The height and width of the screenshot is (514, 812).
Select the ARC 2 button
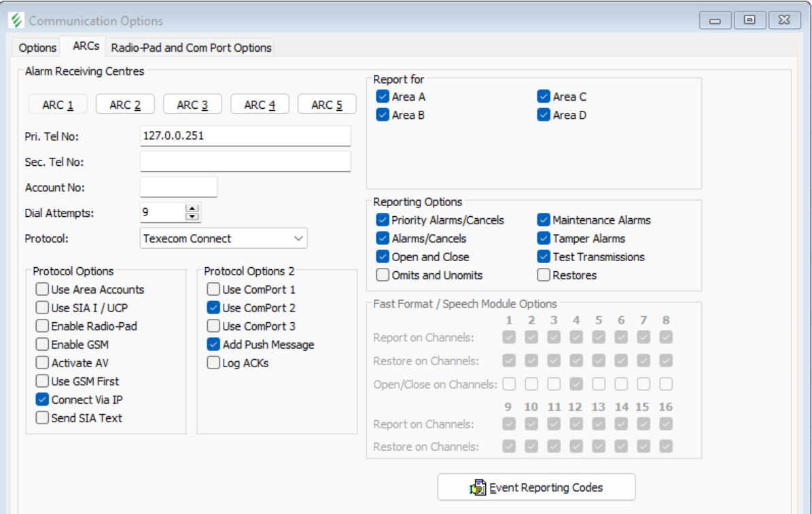125,105
